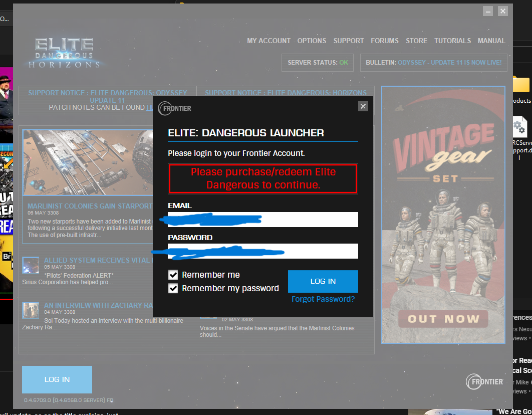Click the Password input field
This screenshot has height=415, width=532.
pos(263,251)
